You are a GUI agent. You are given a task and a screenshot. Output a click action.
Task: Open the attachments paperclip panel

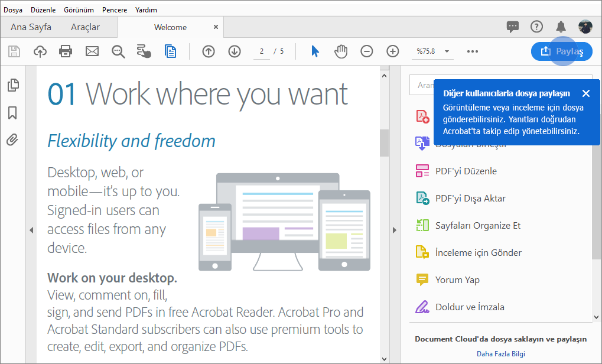tap(12, 140)
